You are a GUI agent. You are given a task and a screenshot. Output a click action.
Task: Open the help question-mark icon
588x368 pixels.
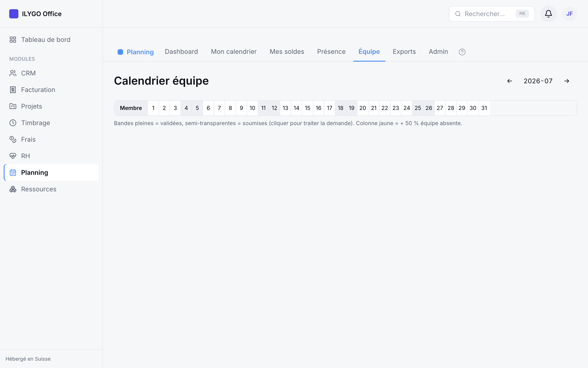click(462, 52)
